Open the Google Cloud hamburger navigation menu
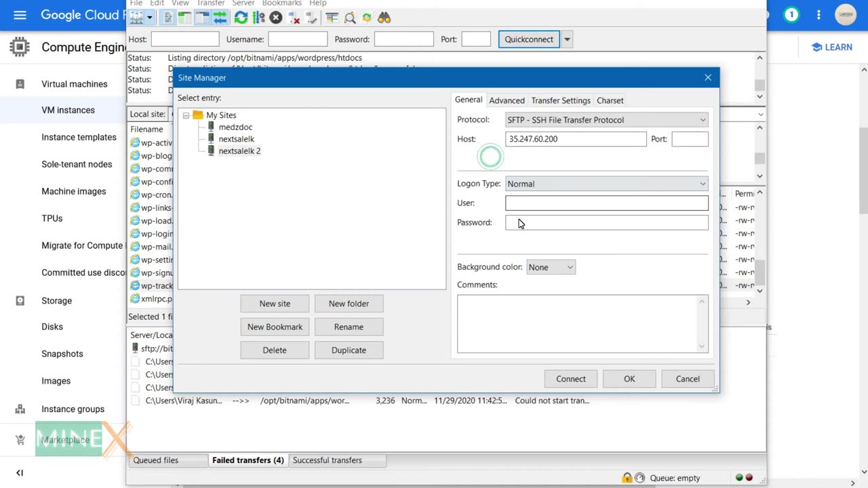Image resolution: width=868 pixels, height=488 pixels. point(20,15)
